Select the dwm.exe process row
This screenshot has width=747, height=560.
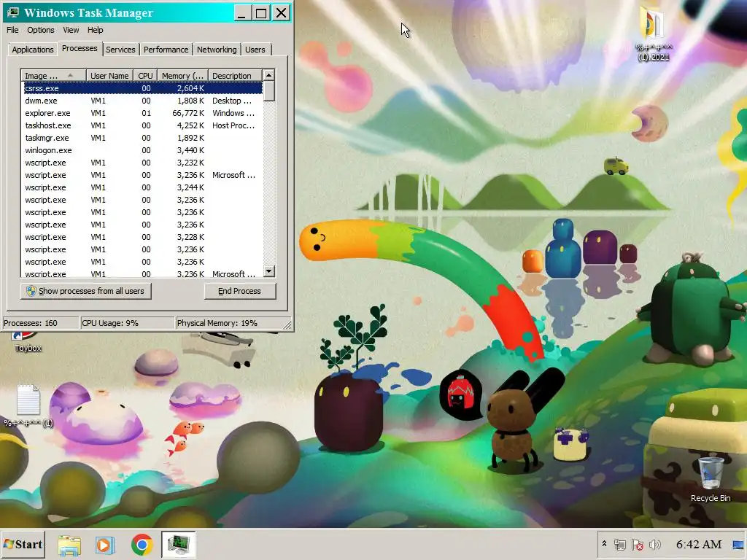coord(142,101)
